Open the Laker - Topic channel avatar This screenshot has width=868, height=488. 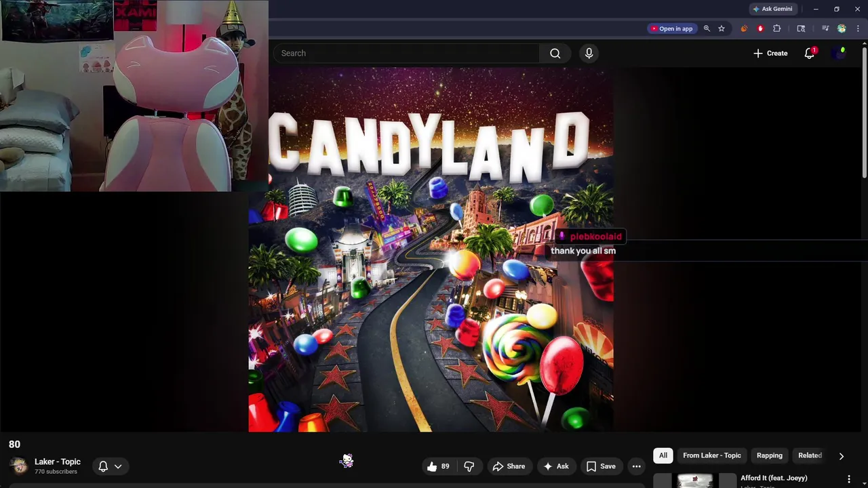point(19,466)
